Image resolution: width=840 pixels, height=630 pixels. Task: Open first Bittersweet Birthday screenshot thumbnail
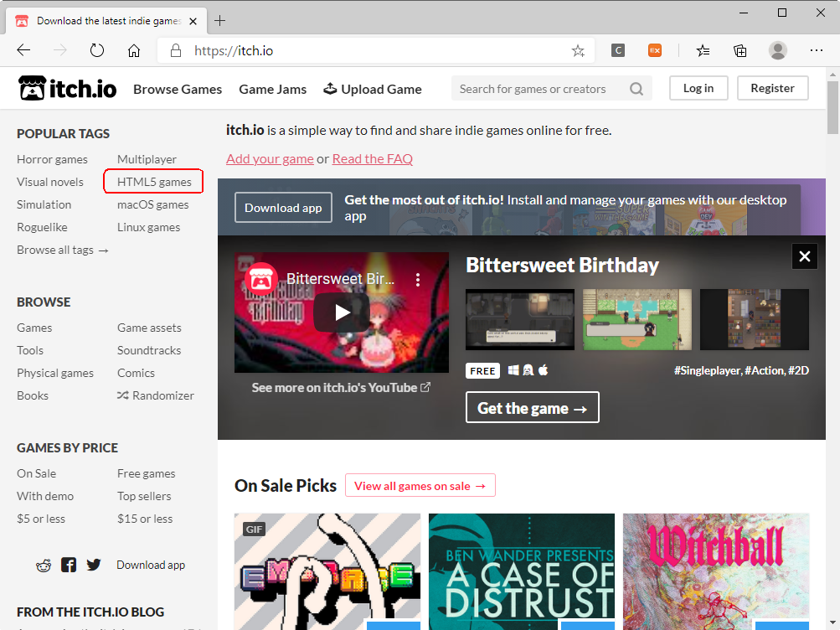click(519, 319)
